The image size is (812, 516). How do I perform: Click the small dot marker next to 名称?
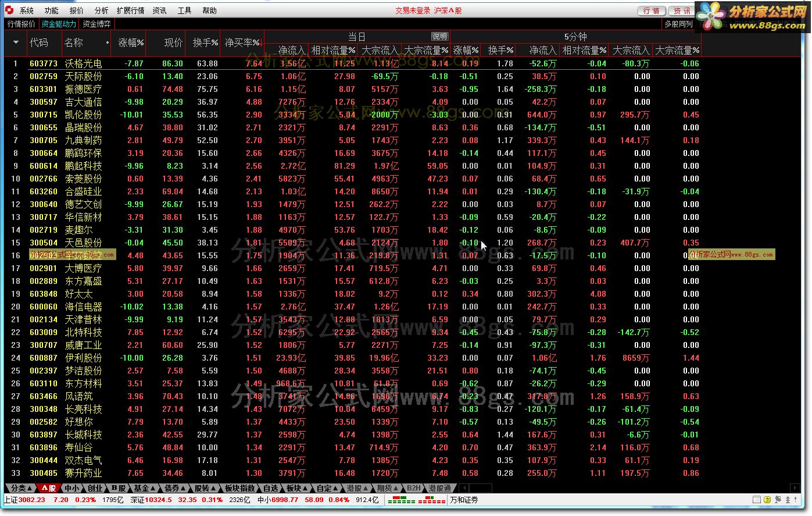(x=108, y=43)
